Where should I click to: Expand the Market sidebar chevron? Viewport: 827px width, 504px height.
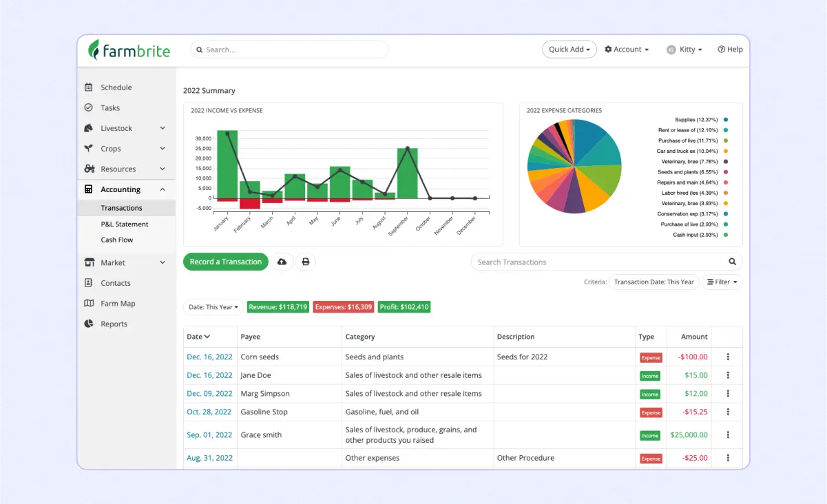[x=163, y=262]
